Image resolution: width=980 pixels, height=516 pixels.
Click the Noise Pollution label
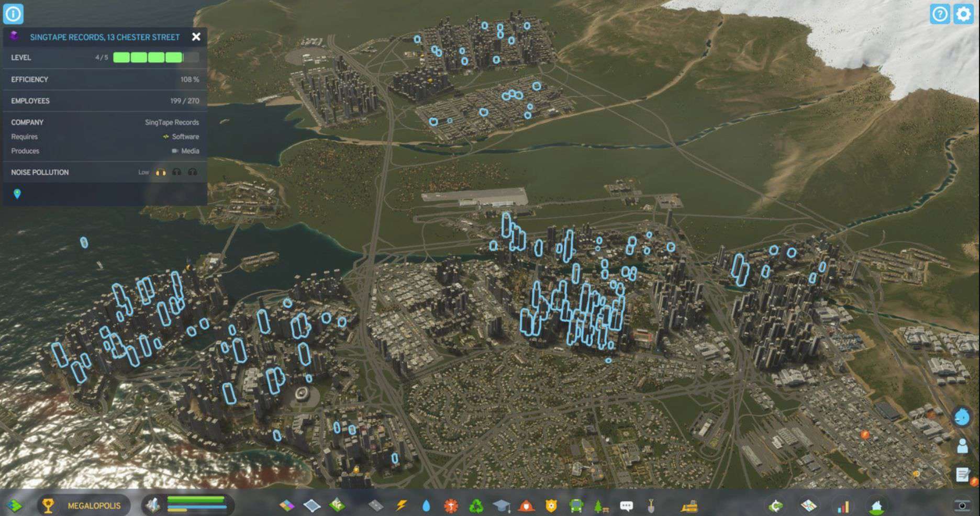[x=40, y=172]
